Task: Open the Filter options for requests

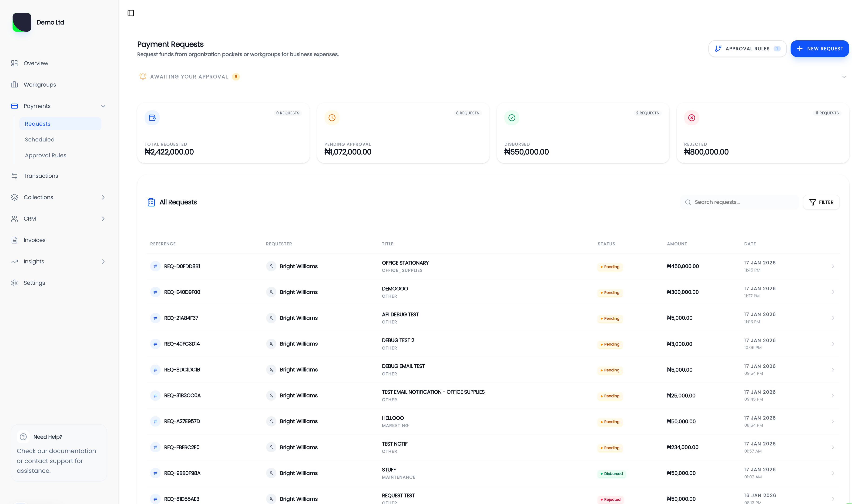Action: [822, 202]
